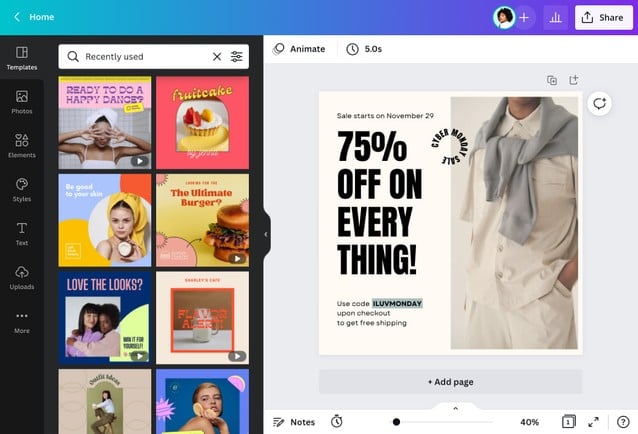Open the Uploads panel

click(x=21, y=277)
